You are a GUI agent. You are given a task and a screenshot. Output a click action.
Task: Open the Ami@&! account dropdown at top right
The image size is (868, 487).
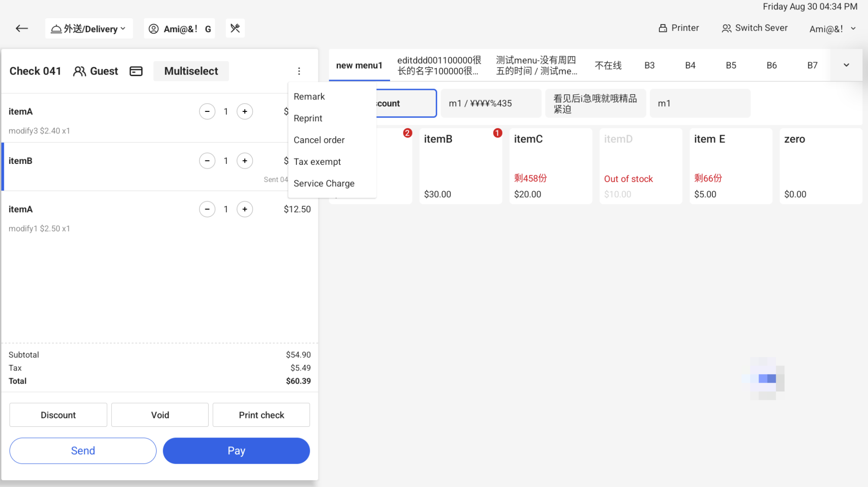[x=832, y=28]
